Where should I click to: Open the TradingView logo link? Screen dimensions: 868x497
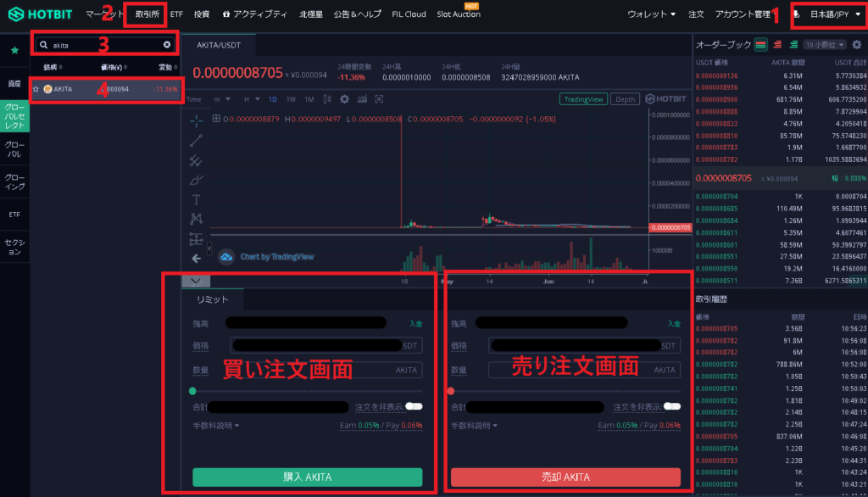[x=225, y=256]
